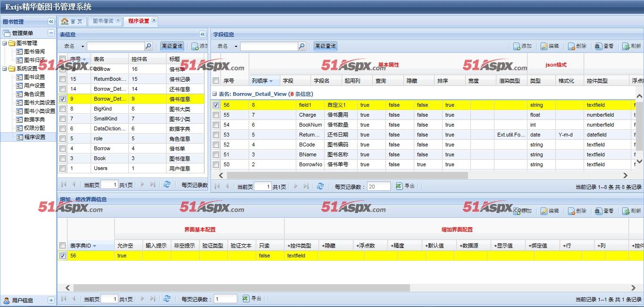Click refresh icon in bottom grid pager
The width and height of the screenshot is (644, 307).
tap(167, 298)
